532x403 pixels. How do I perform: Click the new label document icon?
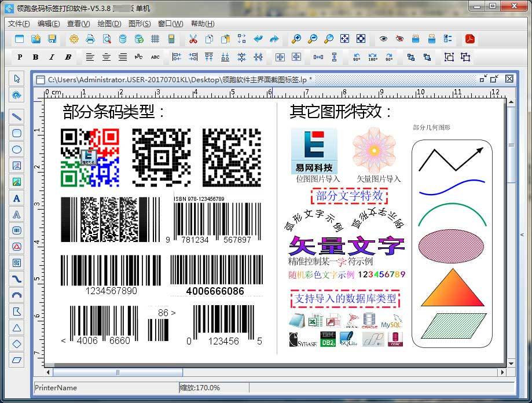pyautogui.click(x=19, y=39)
